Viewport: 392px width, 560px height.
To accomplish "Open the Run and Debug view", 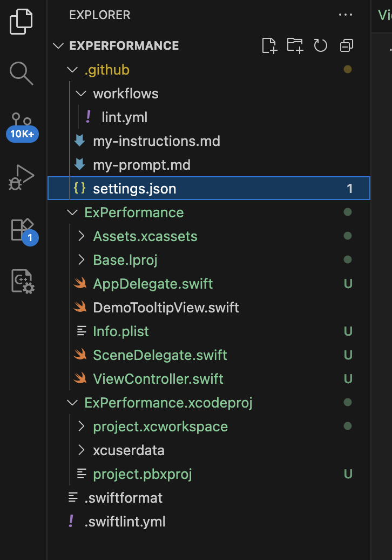I will (x=22, y=177).
